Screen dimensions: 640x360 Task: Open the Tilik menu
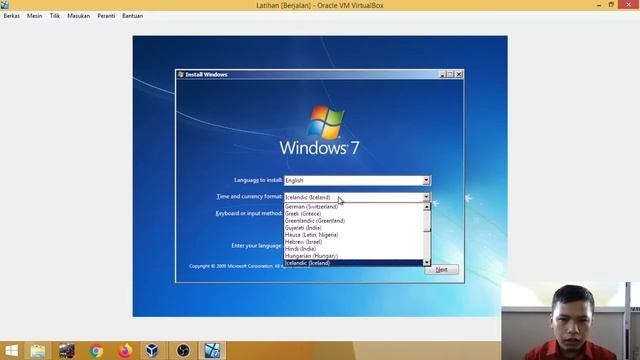coord(55,16)
